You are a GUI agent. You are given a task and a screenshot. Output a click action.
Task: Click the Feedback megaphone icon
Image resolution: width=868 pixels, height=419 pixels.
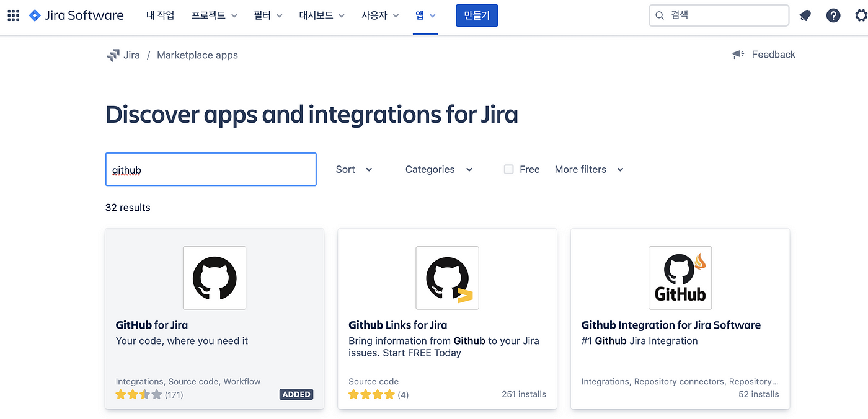tap(738, 55)
